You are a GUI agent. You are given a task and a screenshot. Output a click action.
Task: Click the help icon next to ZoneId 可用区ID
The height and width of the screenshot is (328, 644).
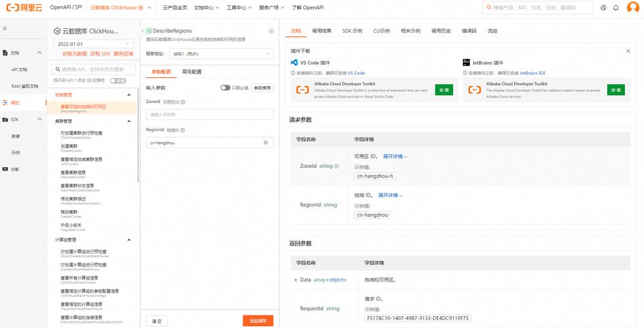[183, 102]
